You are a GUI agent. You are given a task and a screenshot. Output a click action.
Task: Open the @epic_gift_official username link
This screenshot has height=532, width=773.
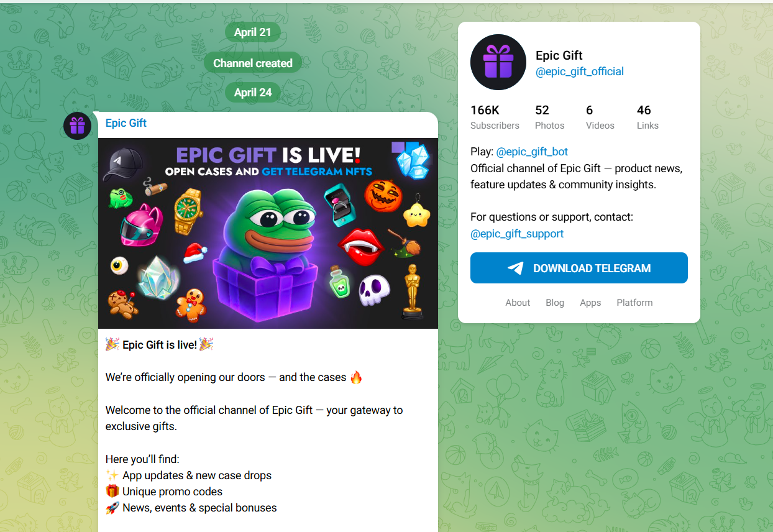[580, 71]
